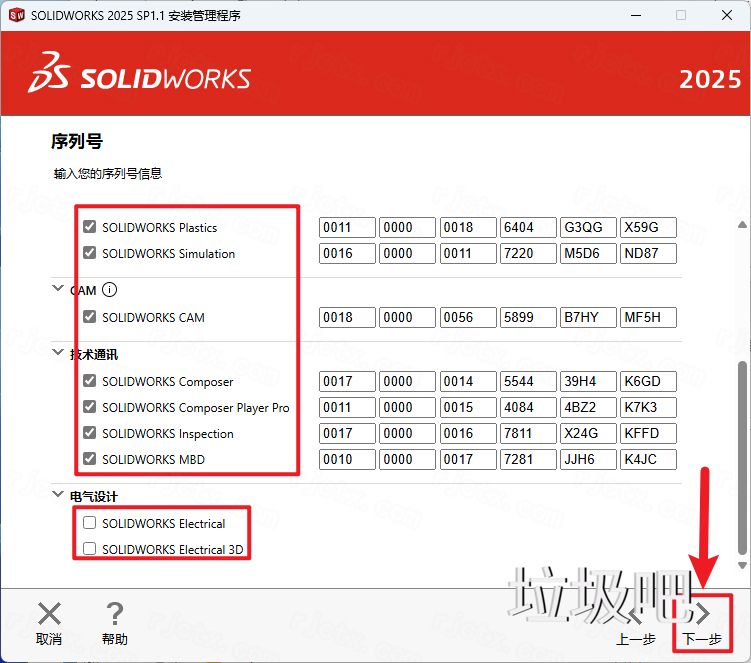This screenshot has width=751, height=663.
Task: Click Inspection serial field 7811
Action: pyautogui.click(x=528, y=434)
